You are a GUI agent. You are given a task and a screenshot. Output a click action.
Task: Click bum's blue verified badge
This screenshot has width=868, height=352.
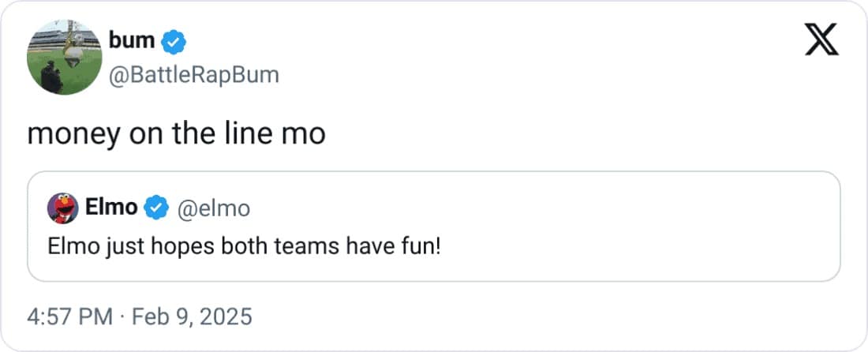[x=174, y=40]
